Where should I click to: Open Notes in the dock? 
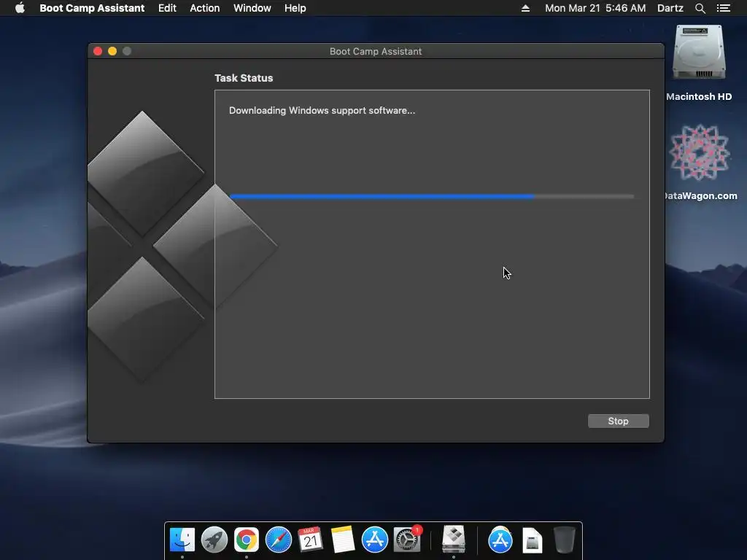343,540
